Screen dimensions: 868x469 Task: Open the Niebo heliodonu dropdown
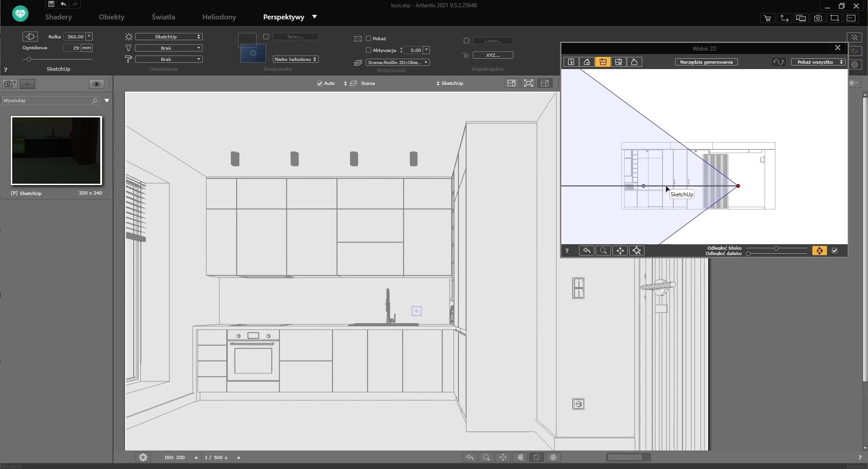coord(295,59)
